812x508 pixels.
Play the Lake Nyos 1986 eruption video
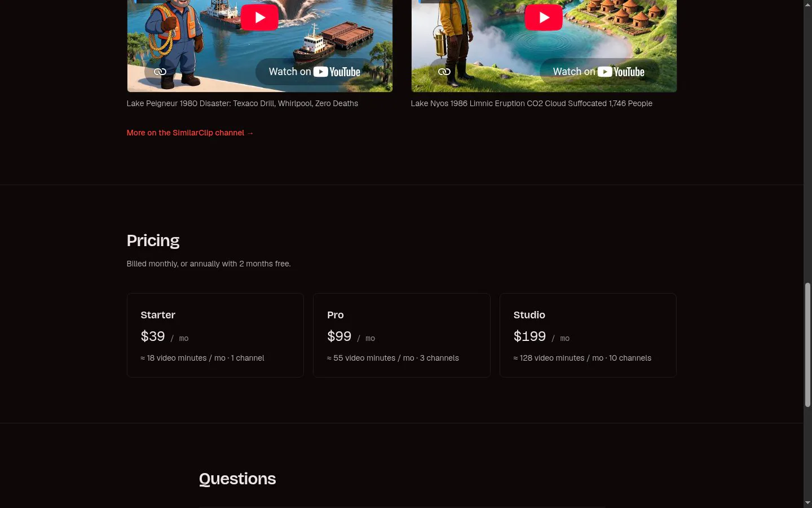[544, 17]
